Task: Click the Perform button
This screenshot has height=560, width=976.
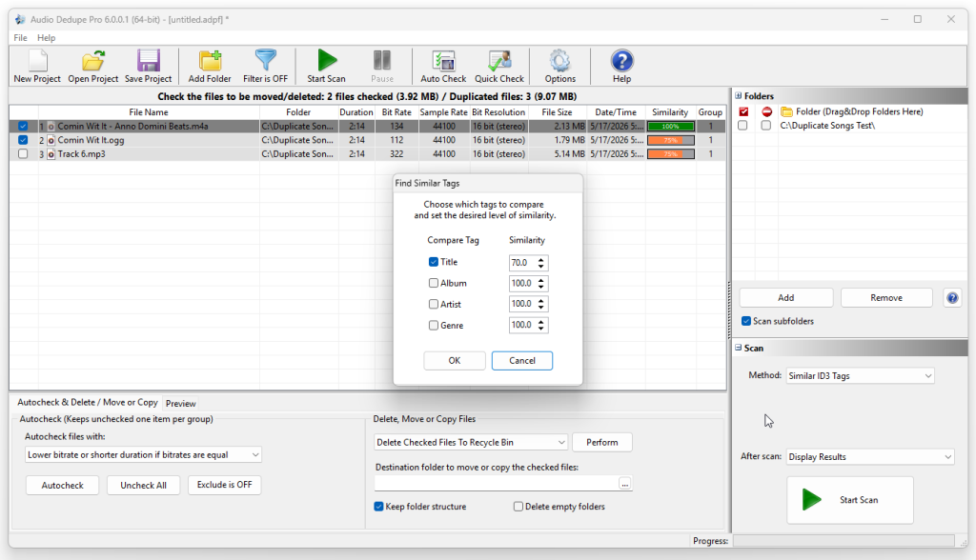Action: [x=602, y=443]
